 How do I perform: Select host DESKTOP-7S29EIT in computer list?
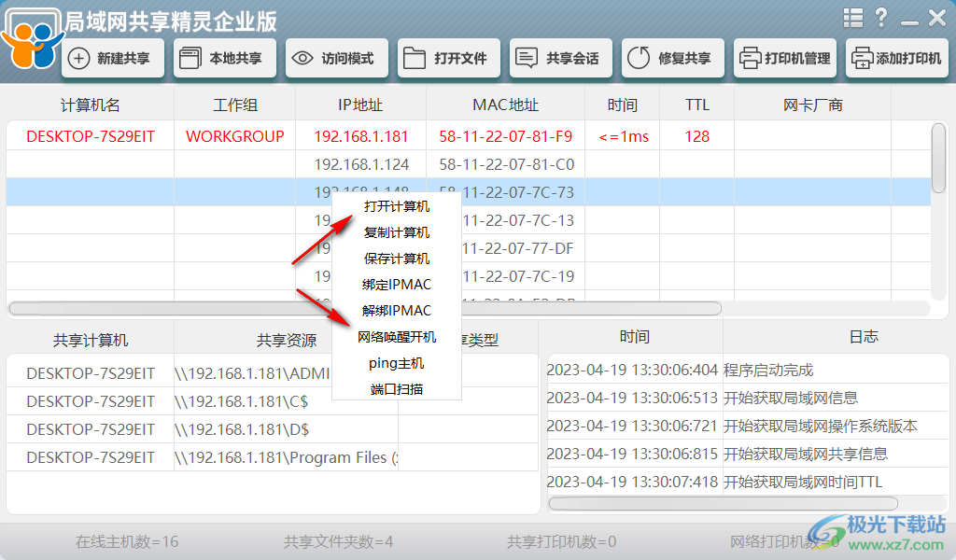click(91, 136)
